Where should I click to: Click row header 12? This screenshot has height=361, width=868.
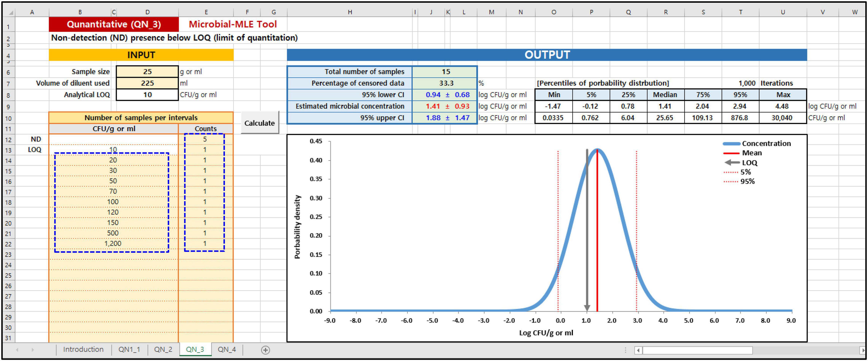(x=9, y=140)
